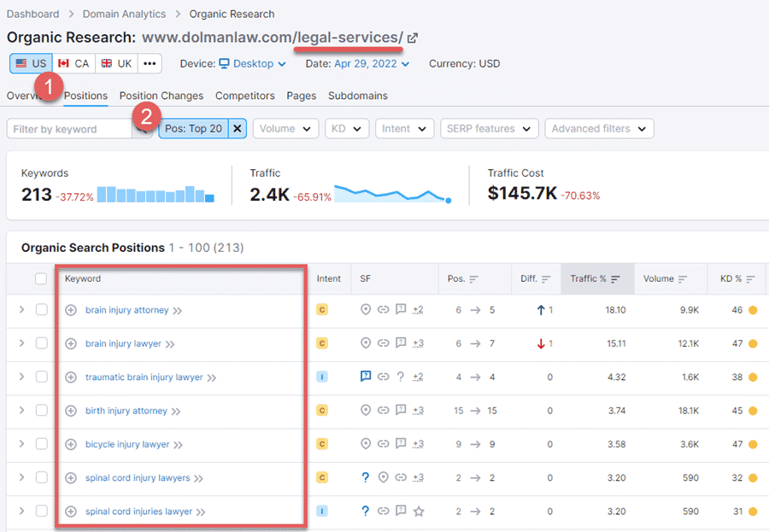The image size is (769, 532).
Task: Click the plus icon next to brain injury attorney
Action: coord(71,311)
